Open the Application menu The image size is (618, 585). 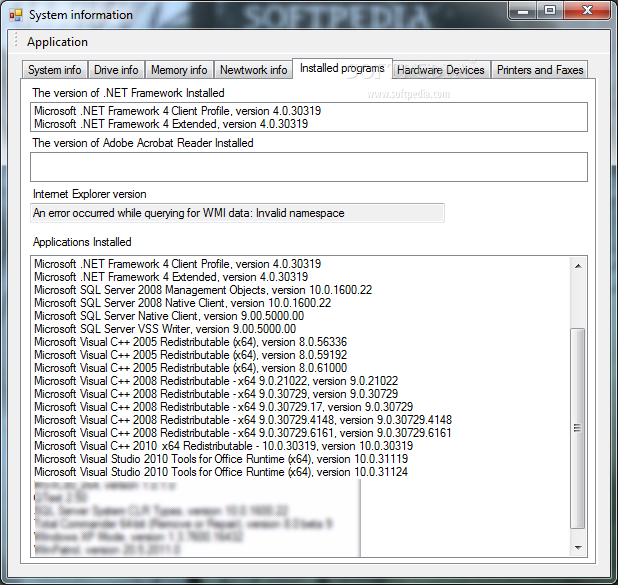click(57, 42)
